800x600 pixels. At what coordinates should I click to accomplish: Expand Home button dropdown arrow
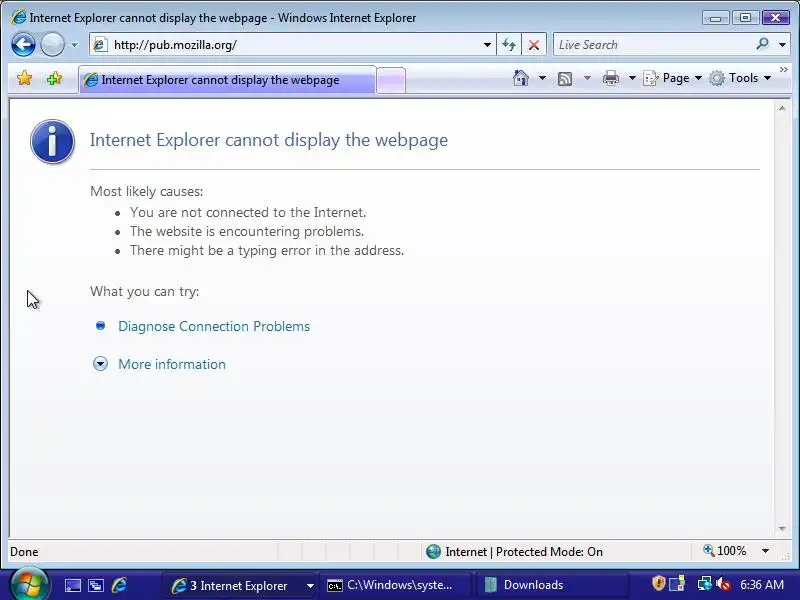coord(542,78)
